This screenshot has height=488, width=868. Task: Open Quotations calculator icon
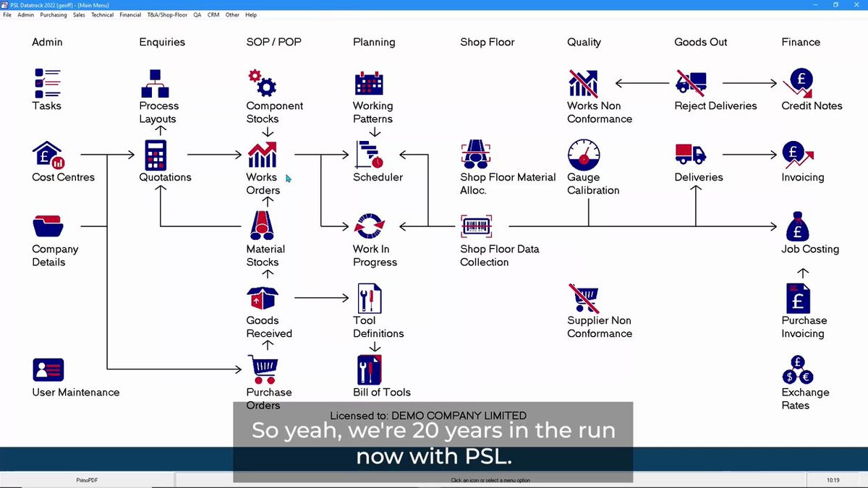coord(156,155)
